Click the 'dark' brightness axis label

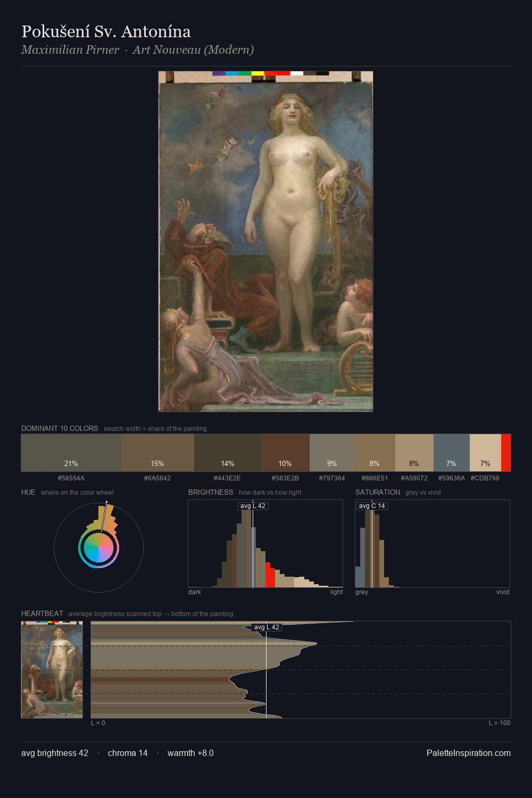click(x=195, y=592)
